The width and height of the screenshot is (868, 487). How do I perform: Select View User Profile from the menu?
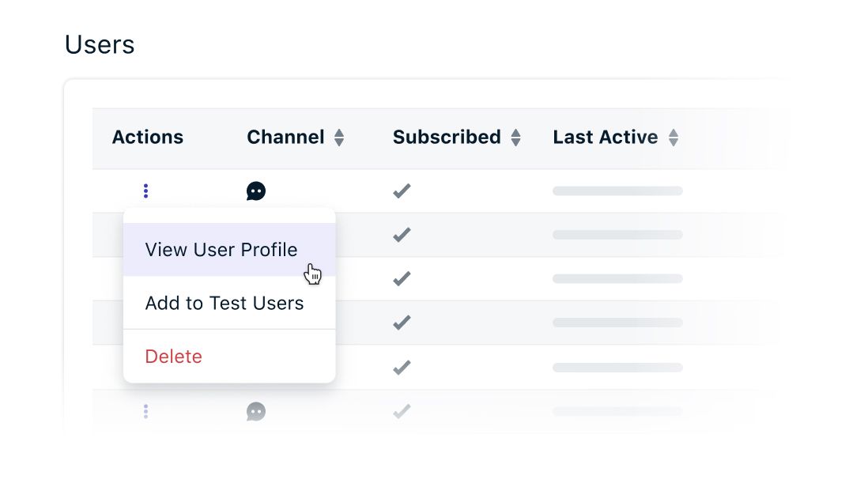pyautogui.click(x=229, y=250)
